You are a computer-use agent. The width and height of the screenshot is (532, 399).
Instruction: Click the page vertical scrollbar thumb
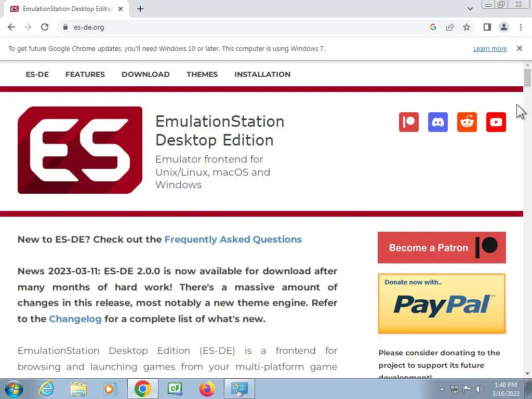click(527, 78)
